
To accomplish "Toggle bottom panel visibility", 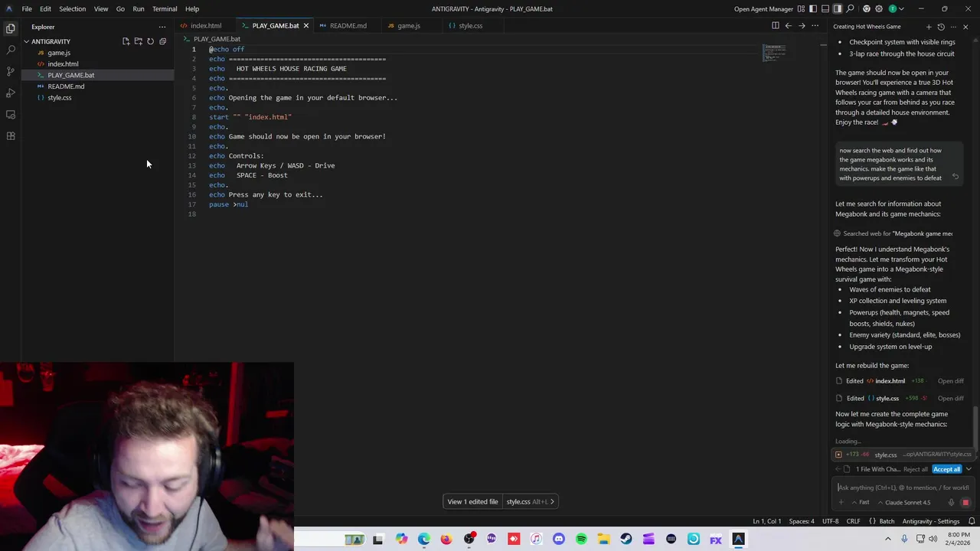I will click(x=825, y=8).
